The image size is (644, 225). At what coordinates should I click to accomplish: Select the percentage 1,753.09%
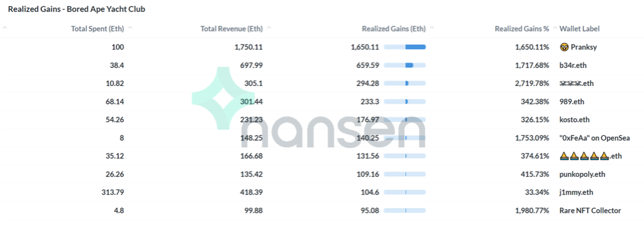[x=532, y=138]
